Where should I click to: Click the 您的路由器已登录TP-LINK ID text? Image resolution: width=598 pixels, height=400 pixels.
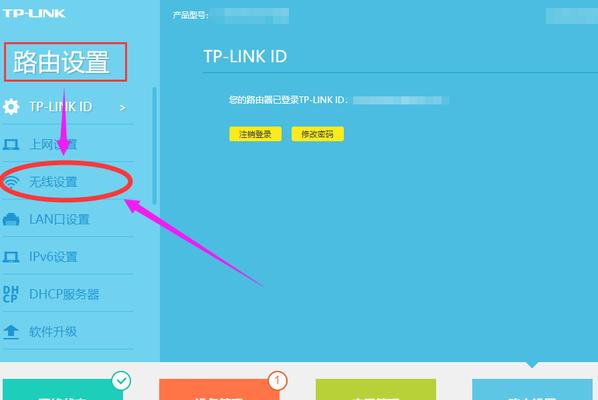tap(288, 100)
